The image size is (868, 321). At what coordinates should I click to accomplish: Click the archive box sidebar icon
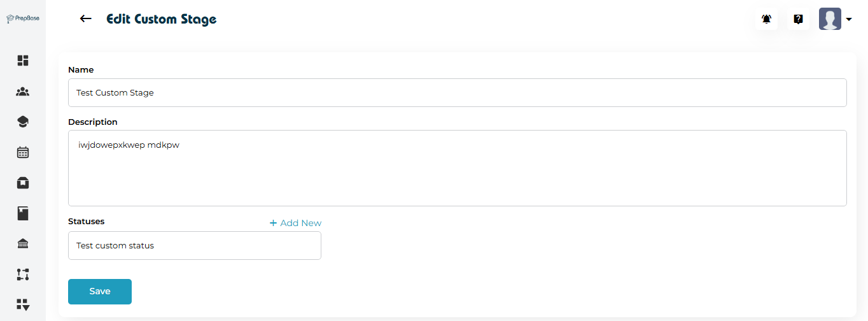coord(23,183)
